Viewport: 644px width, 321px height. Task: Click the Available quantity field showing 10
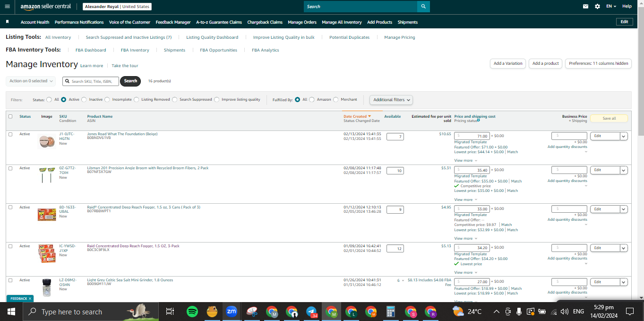[395, 171]
